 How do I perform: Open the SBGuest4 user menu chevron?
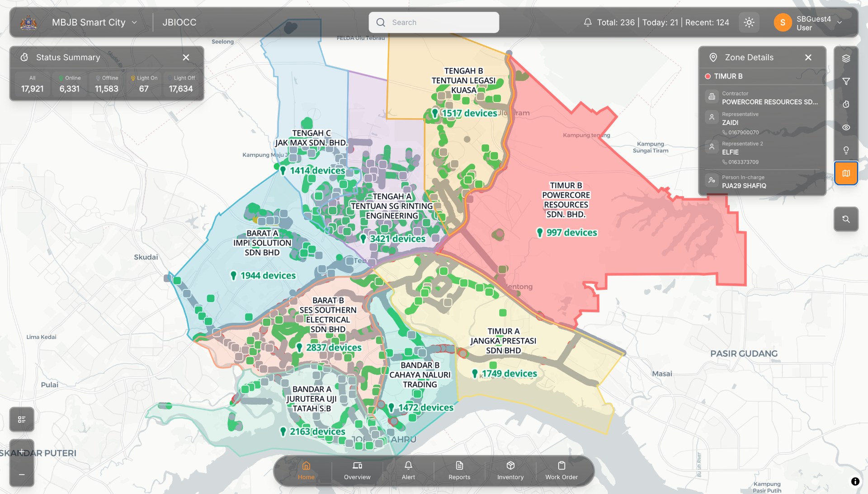[x=840, y=22]
